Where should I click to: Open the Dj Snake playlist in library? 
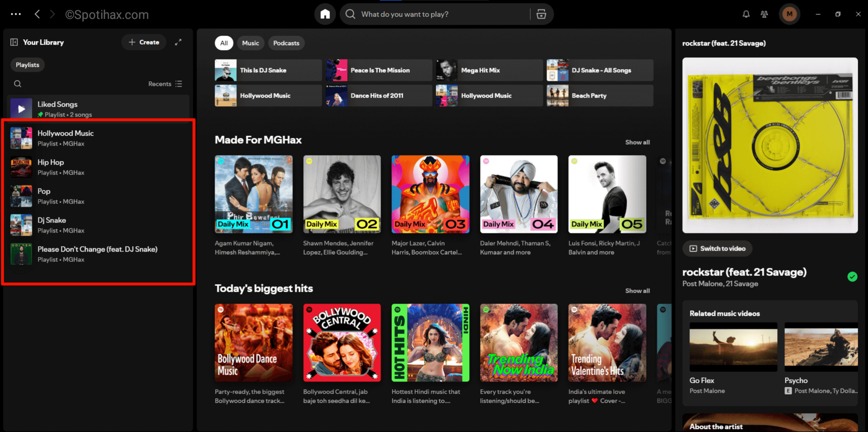pos(98,225)
